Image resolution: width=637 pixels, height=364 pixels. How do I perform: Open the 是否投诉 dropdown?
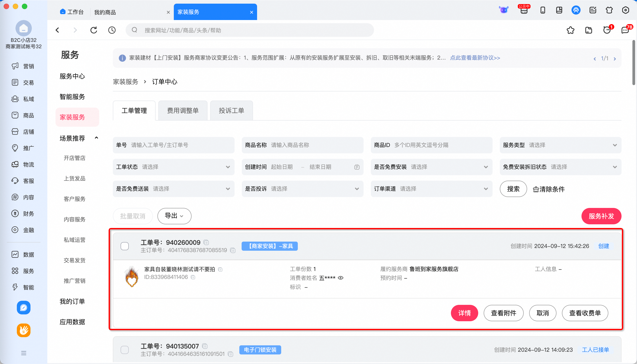point(302,189)
